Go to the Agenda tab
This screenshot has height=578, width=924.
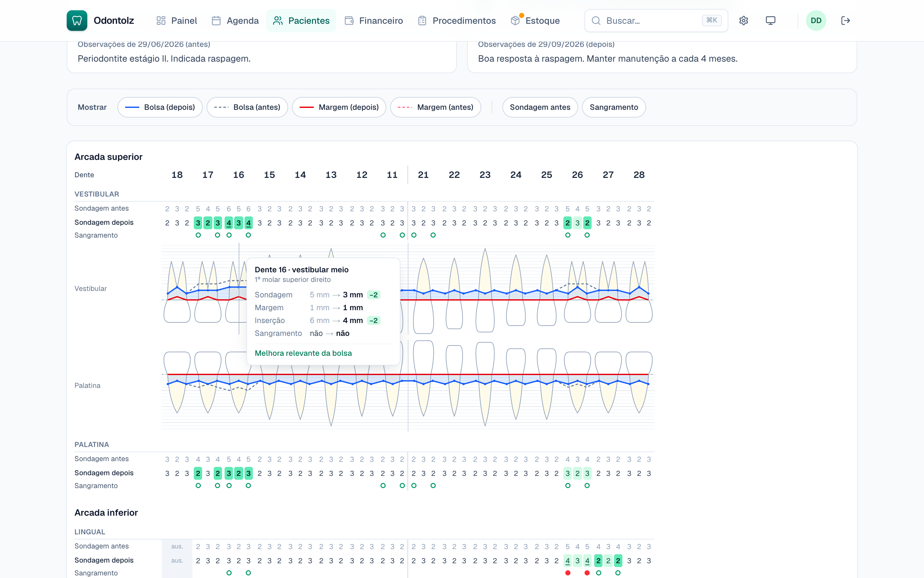[x=235, y=20]
